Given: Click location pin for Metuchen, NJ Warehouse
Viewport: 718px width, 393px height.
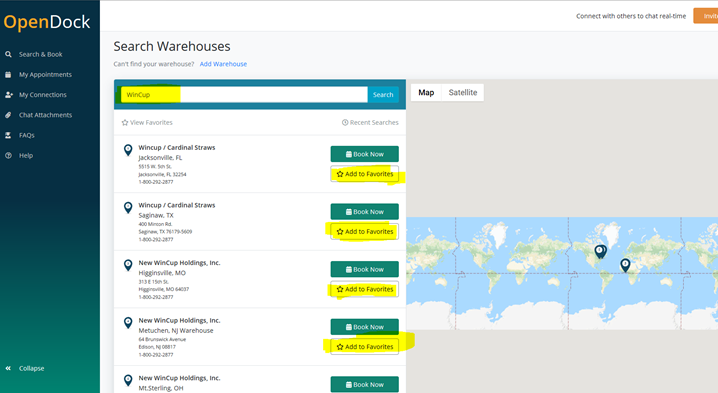Looking at the screenshot, I should point(128,323).
